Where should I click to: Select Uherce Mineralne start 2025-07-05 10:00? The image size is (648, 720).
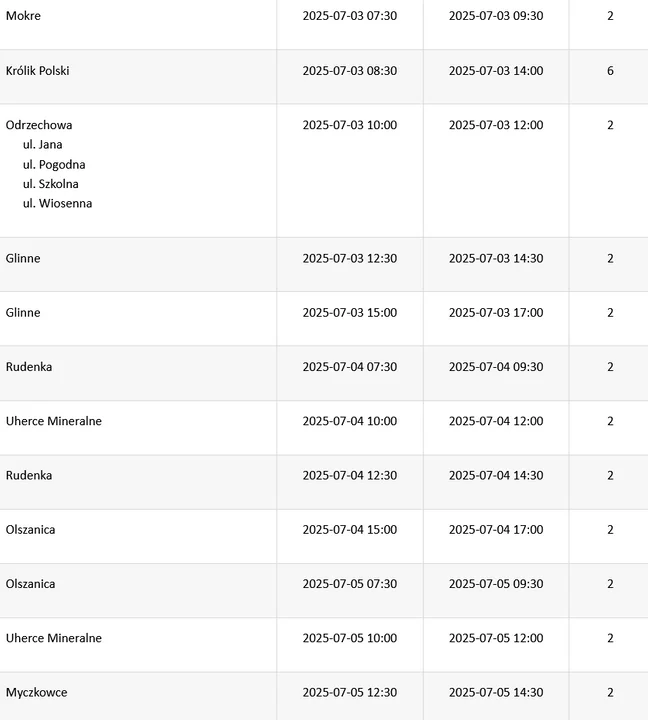(349, 638)
